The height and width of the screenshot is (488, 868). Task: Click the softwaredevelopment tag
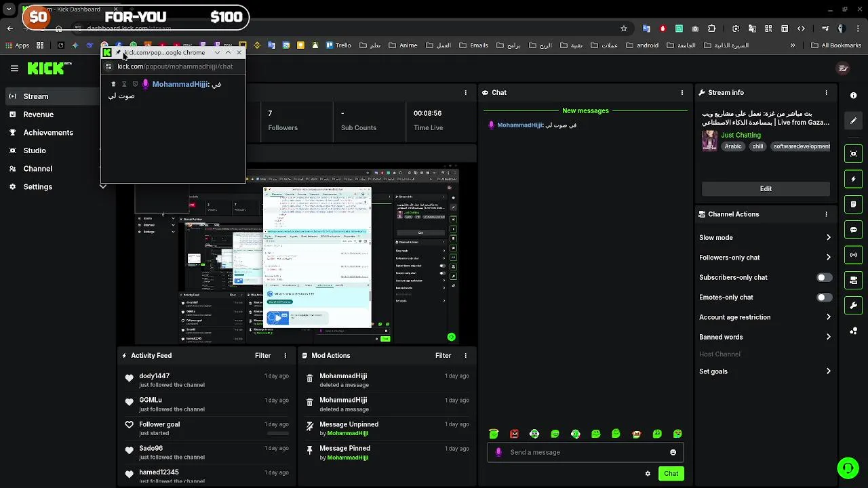[x=802, y=146]
